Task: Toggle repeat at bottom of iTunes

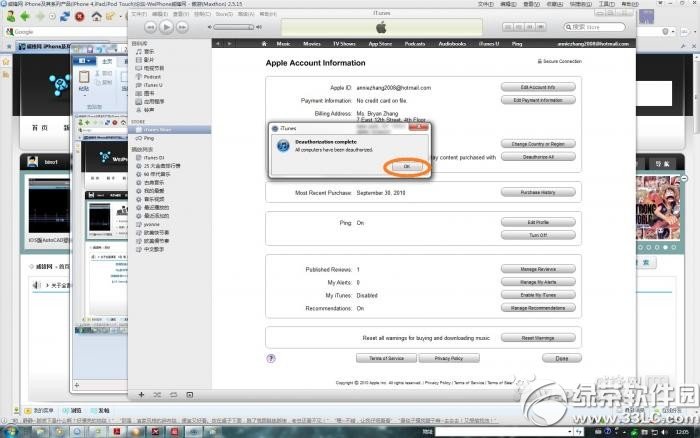Action: 173,395
